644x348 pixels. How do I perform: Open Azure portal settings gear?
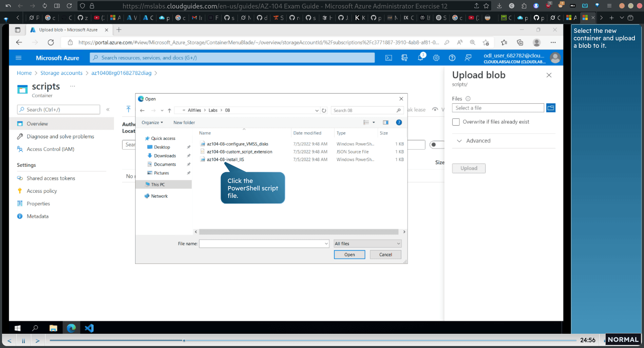tap(436, 58)
